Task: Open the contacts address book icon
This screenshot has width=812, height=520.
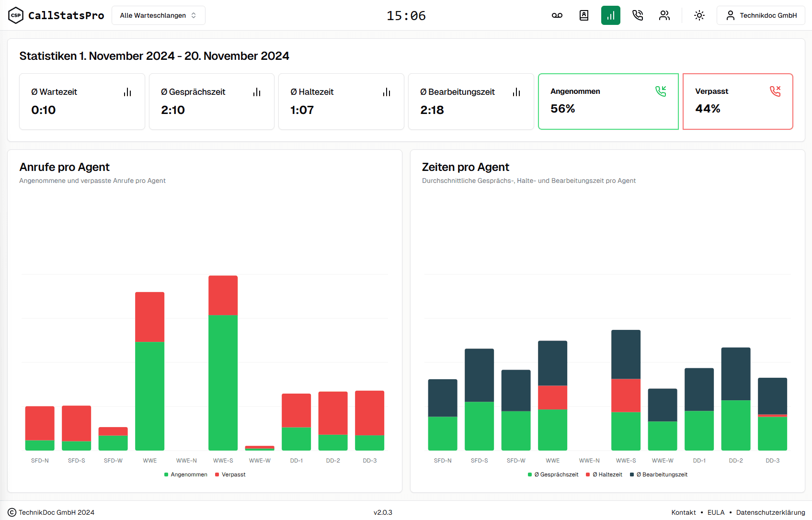Action: click(x=584, y=15)
